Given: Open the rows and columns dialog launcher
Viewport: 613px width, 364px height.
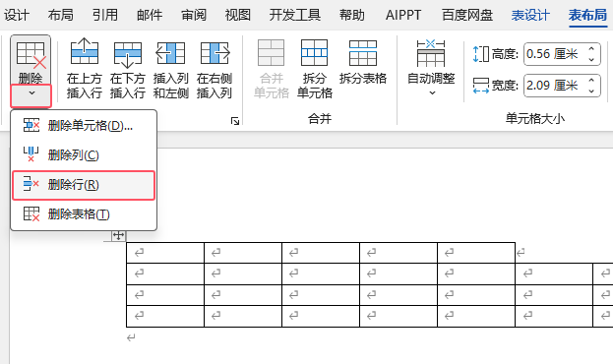Looking at the screenshot, I should point(235,121).
